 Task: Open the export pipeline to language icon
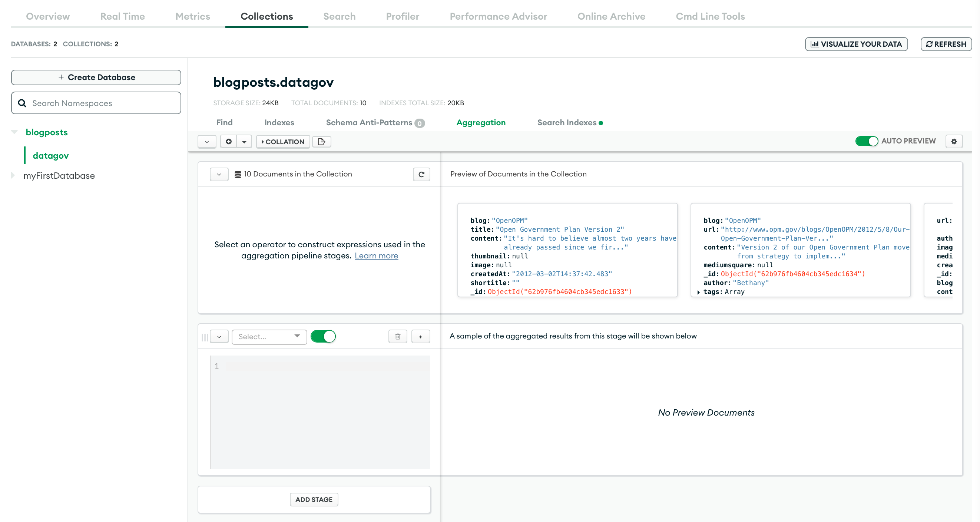[x=321, y=142]
